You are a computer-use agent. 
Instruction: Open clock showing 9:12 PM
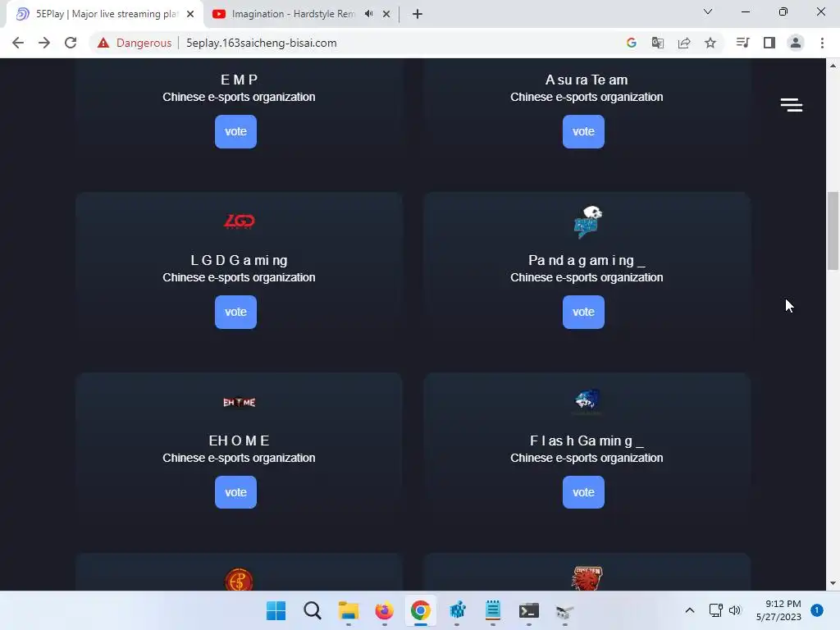778,610
